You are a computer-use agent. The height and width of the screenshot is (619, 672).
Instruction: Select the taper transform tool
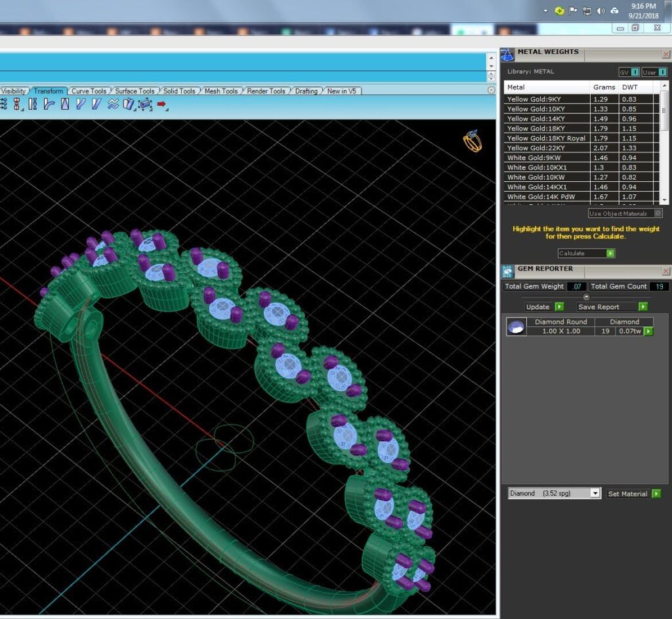(x=65, y=104)
